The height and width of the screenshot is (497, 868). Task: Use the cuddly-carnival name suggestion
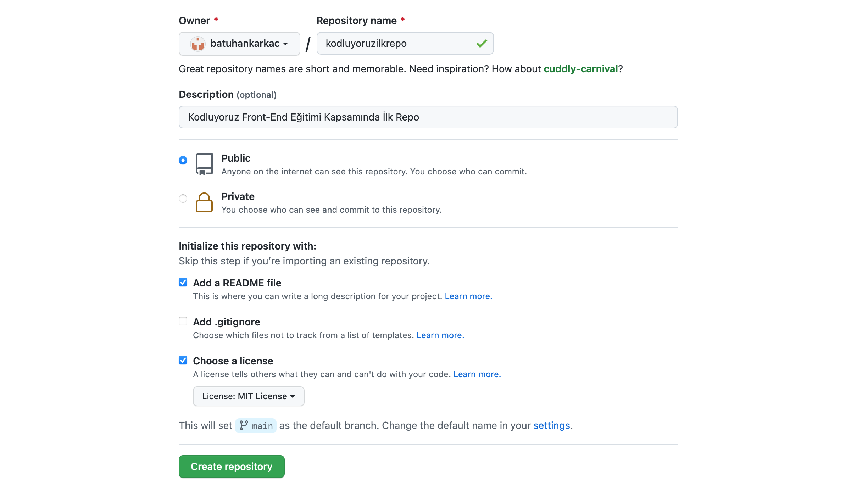581,69
